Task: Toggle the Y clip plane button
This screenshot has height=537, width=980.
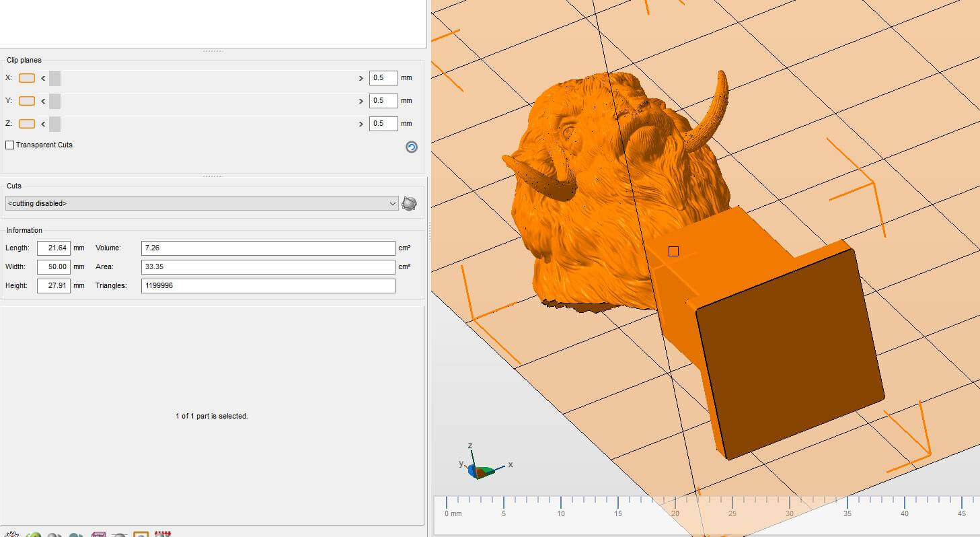Action: (27, 101)
